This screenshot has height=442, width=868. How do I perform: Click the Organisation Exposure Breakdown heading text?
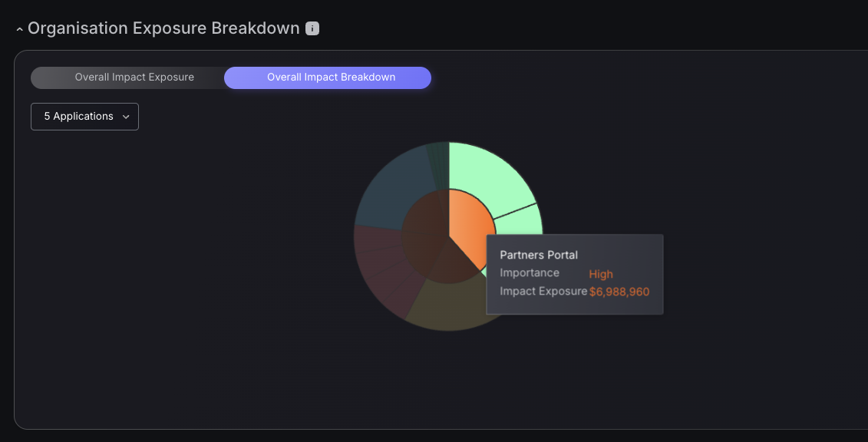click(163, 28)
